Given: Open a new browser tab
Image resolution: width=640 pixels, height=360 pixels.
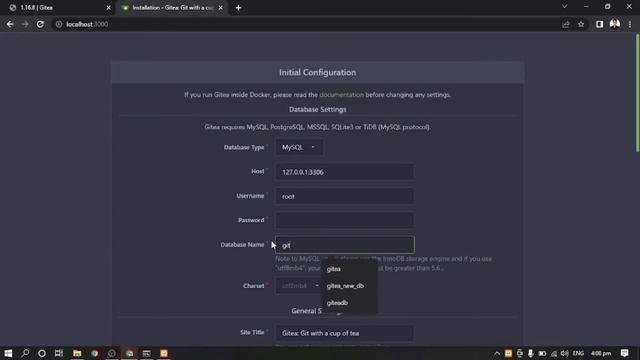Looking at the screenshot, I should (x=238, y=8).
